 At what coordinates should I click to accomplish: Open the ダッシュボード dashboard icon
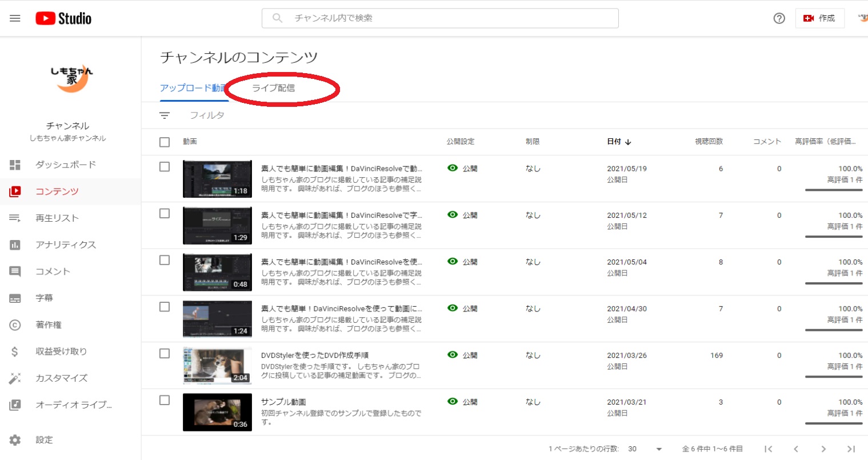coord(15,165)
